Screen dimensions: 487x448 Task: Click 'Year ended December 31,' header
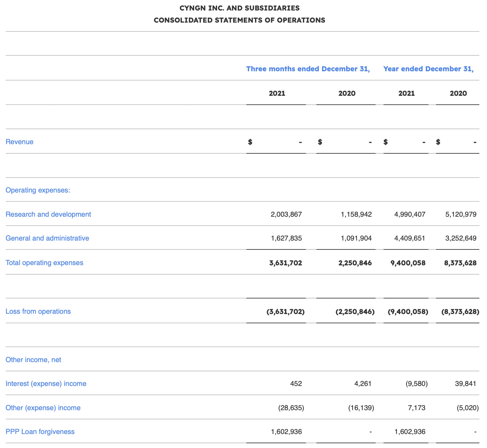point(428,69)
